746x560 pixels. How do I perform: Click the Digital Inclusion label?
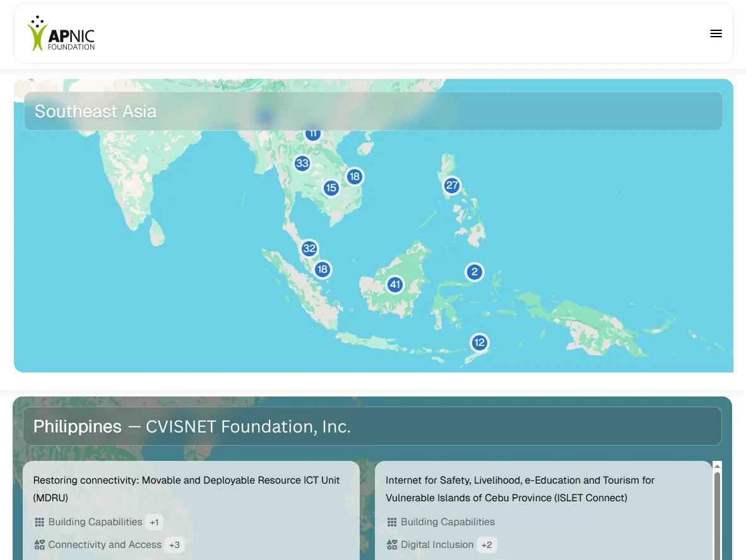[x=437, y=545]
